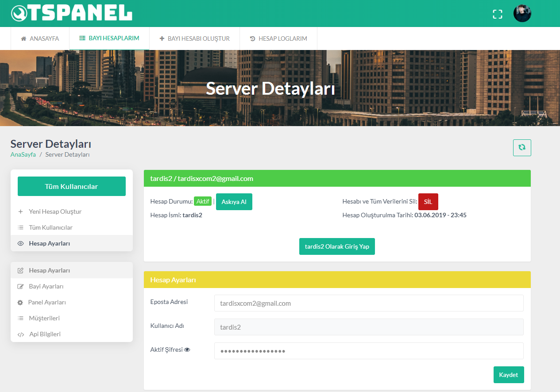Click the TSPANEL logo
Viewport: 560px width, 392px height.
tap(72, 13)
